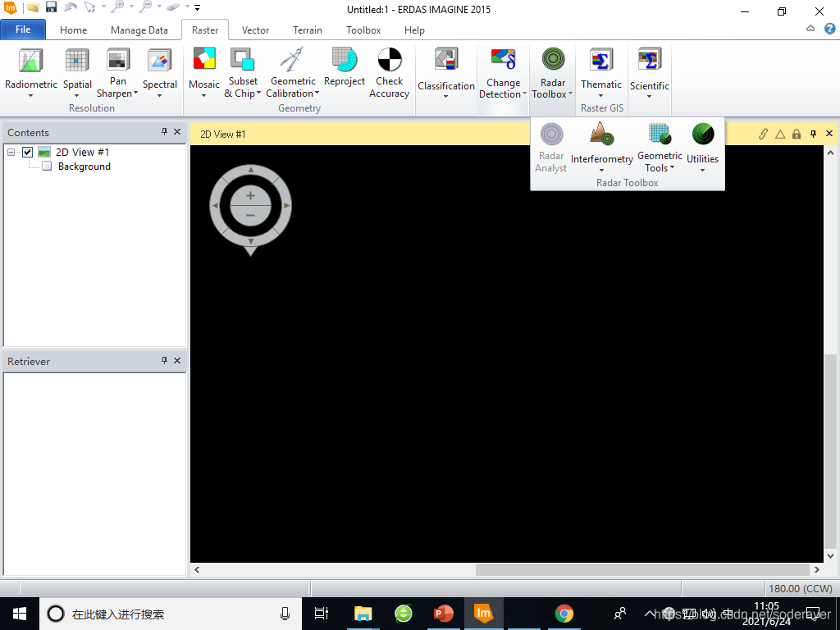Click the save disk icon
This screenshot has height=630, width=840.
tap(51, 7)
